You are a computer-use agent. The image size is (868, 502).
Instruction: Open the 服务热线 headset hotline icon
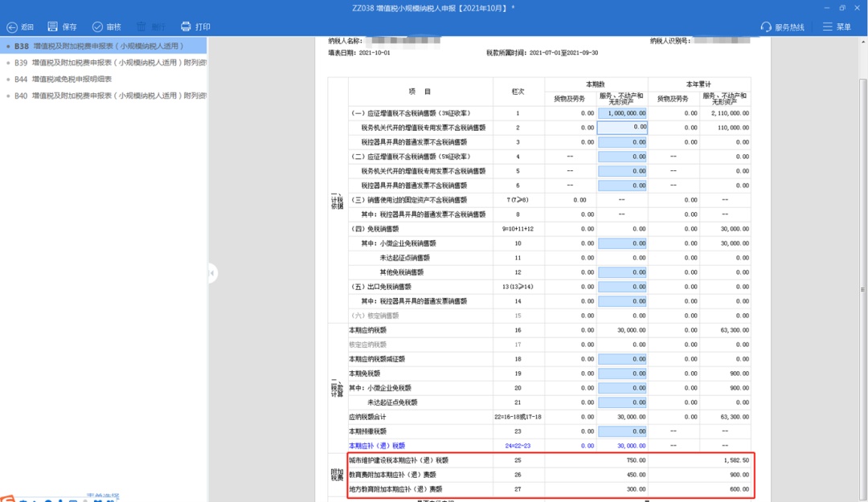point(765,26)
